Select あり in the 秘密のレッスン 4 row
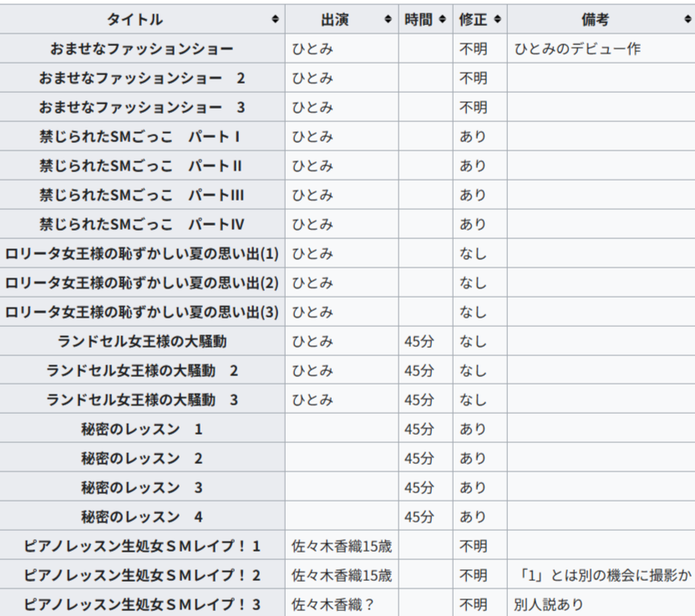The height and width of the screenshot is (616, 695). pos(473,517)
